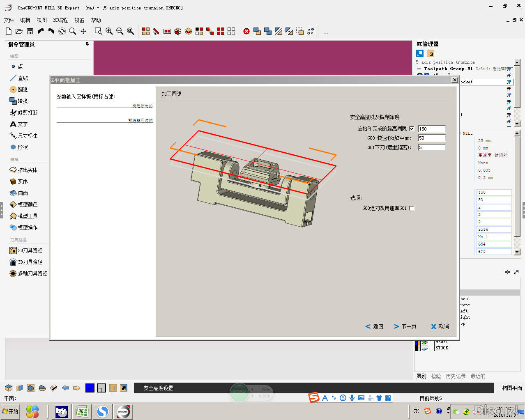Click the 下一页 next page button
This screenshot has height=420, width=525.
405,326
